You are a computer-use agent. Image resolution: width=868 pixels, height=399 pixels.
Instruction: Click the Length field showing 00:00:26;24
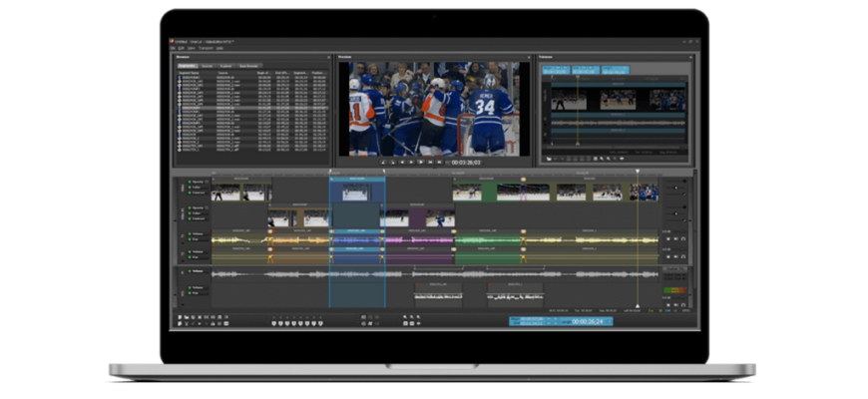pyautogui.click(x=588, y=321)
